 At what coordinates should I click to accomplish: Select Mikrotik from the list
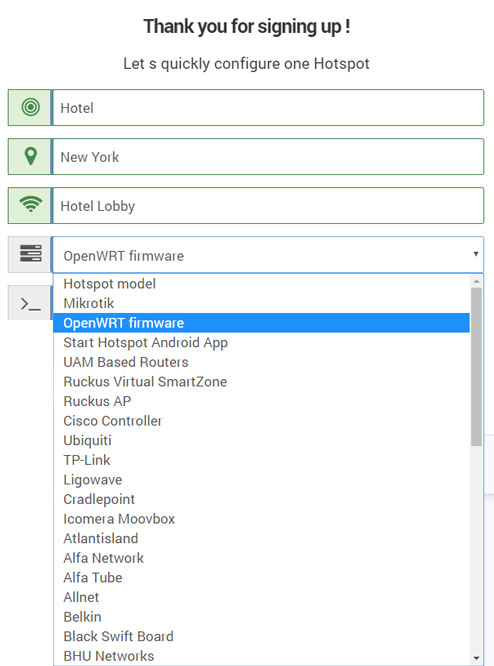261,303
